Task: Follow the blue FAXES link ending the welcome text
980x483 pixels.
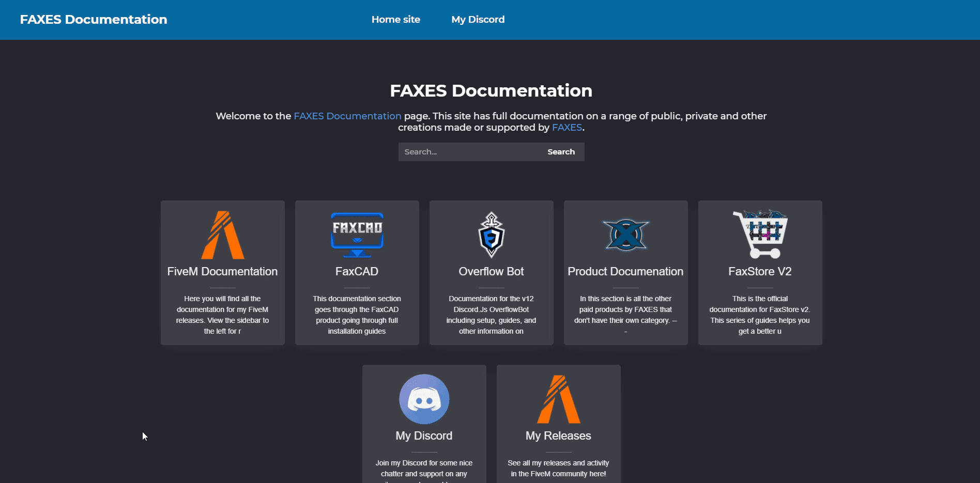Action: coord(567,128)
